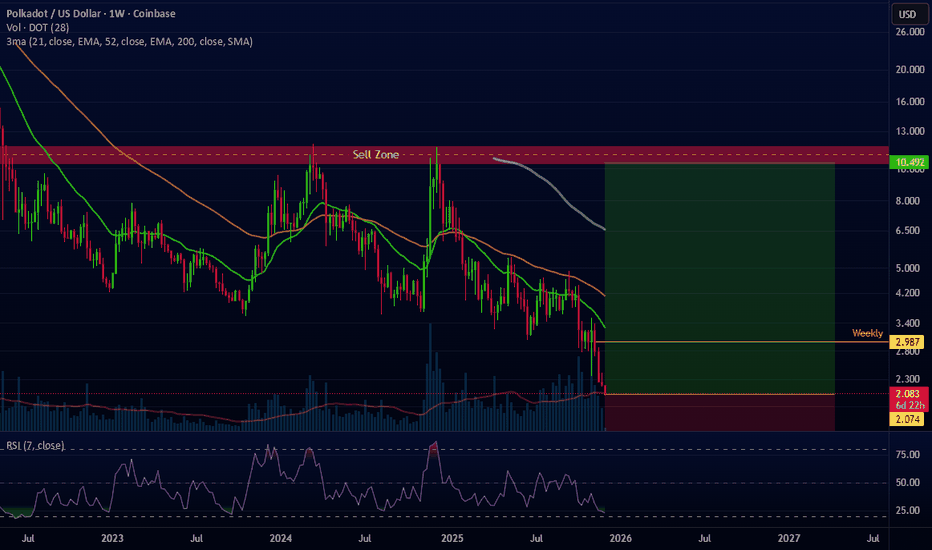Click the Weekly line label
The image size is (932, 550).
[867, 333]
